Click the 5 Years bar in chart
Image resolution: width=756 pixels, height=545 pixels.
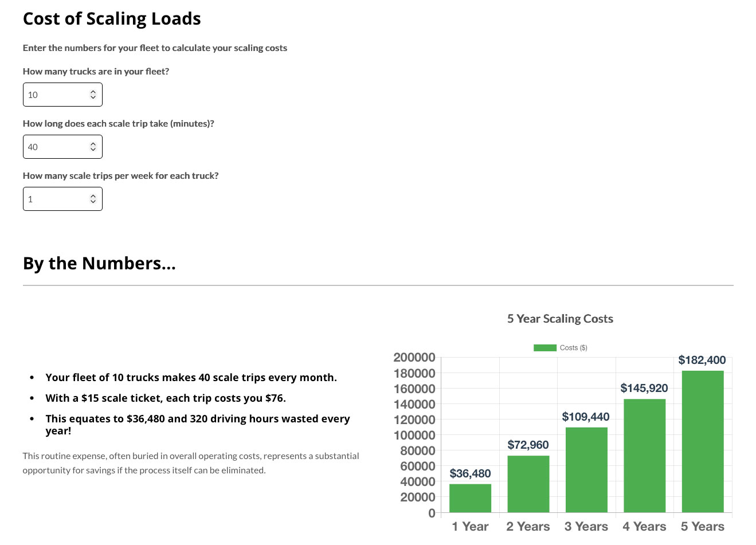tap(703, 441)
